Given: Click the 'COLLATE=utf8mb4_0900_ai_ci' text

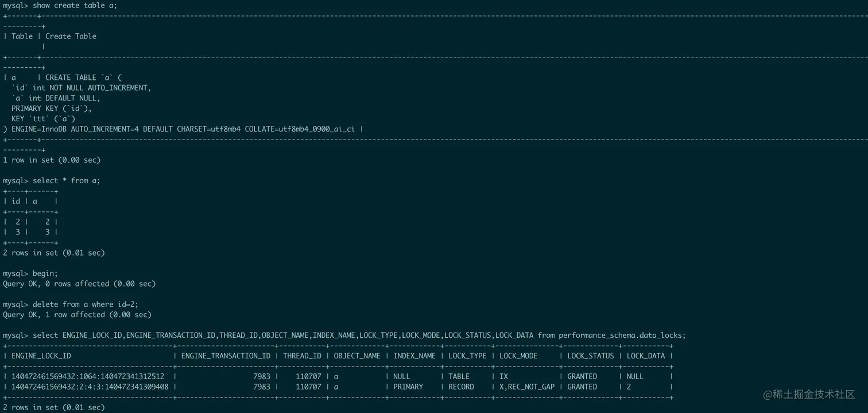Looking at the screenshot, I should click(x=300, y=129).
